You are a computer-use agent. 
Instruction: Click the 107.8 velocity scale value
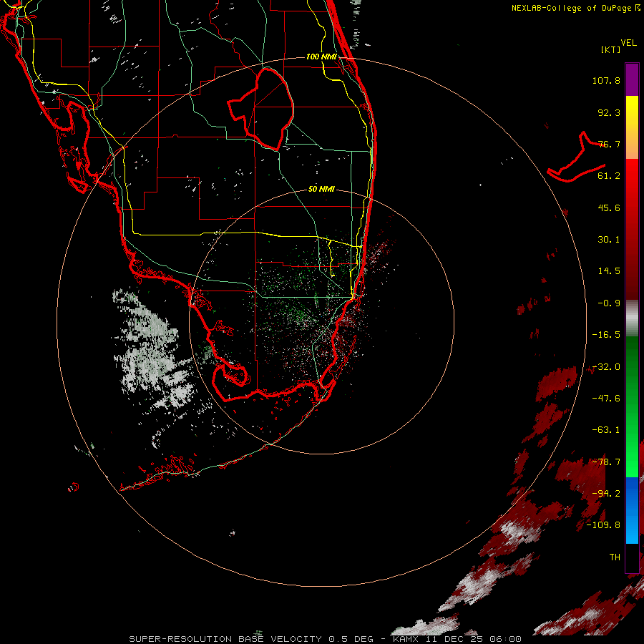(606, 80)
